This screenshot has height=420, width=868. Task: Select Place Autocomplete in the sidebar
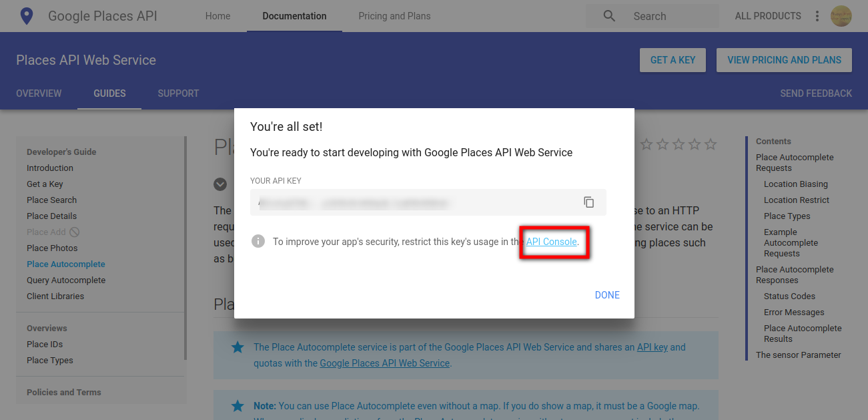[x=66, y=264]
